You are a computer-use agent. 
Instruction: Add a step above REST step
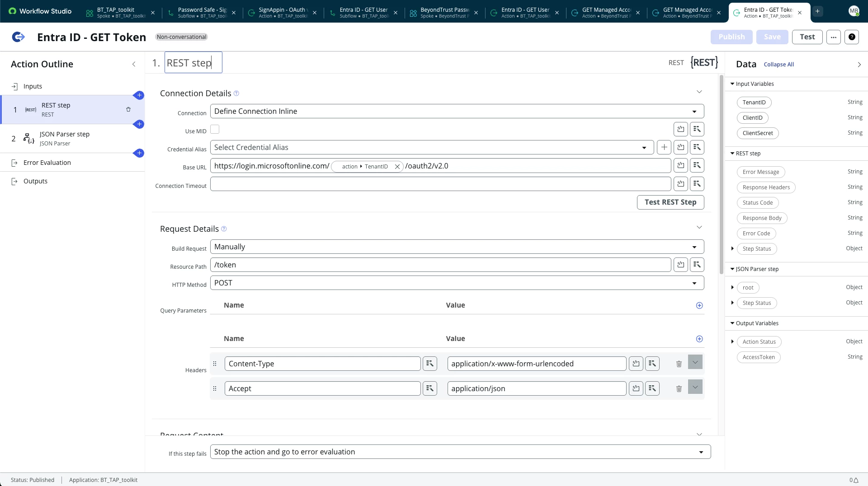coord(139,95)
